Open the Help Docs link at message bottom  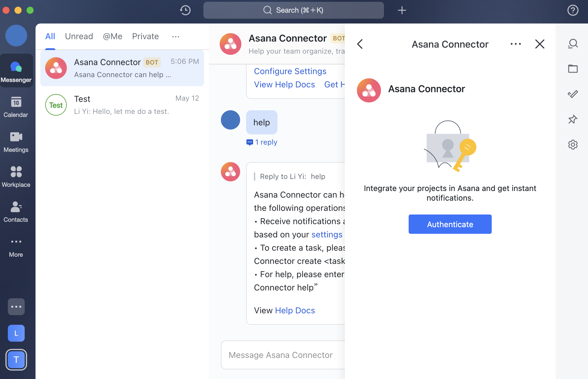[x=295, y=310]
